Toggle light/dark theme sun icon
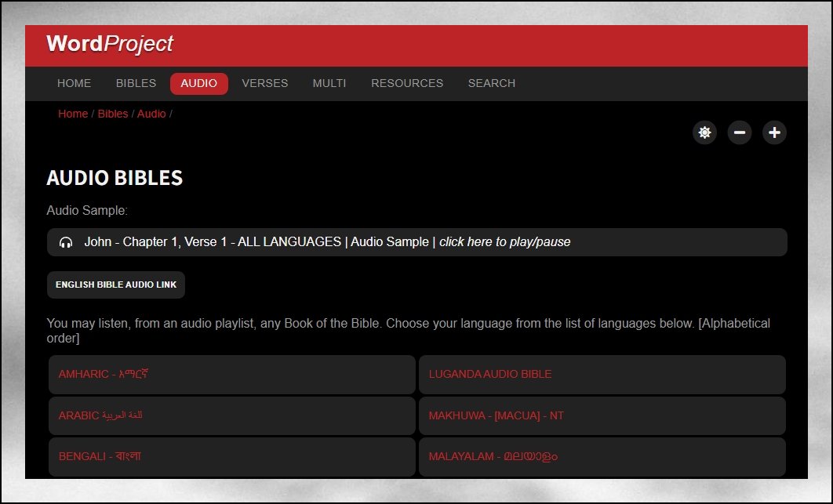Viewport: 833px width, 504px height. pyautogui.click(x=704, y=132)
